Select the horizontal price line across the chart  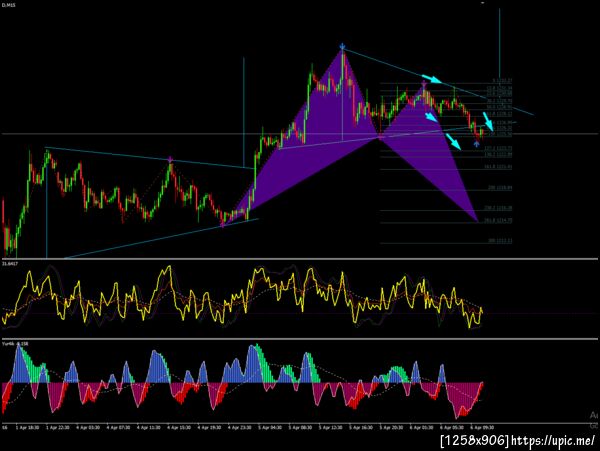[x=300, y=134]
